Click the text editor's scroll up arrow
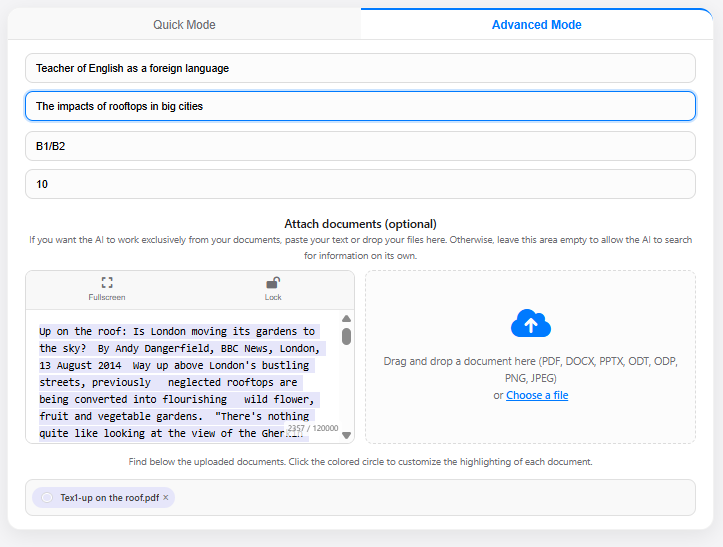 click(346, 319)
